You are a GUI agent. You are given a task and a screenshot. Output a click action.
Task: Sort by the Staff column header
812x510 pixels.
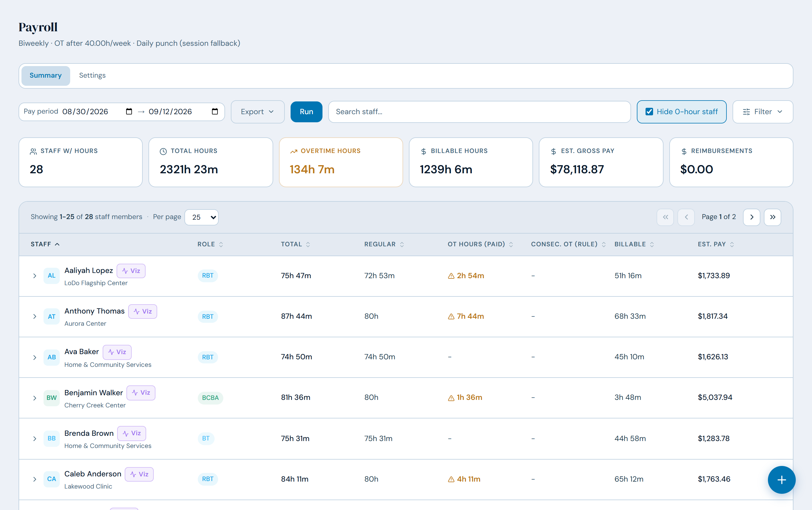(45, 244)
